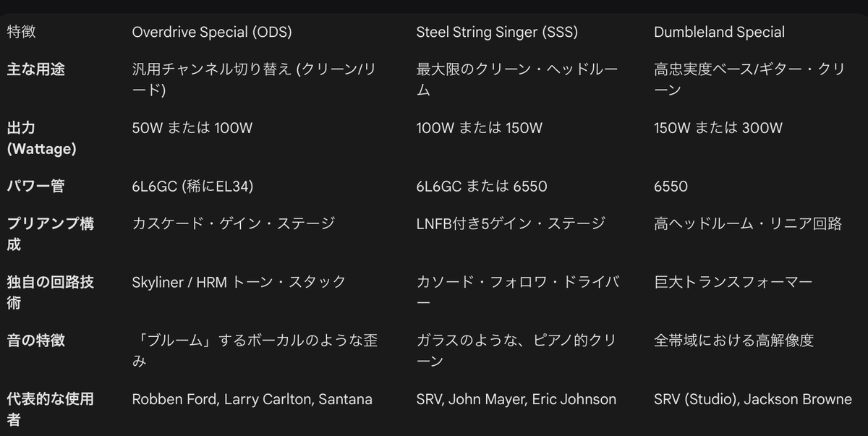This screenshot has height=436, width=868.
Task: Select the "LNFB付き5ゲイン・ステージ" cell
Action: (511, 224)
